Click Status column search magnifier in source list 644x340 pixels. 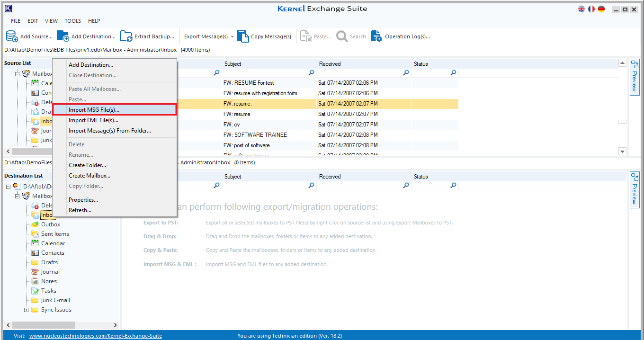pyautogui.click(x=453, y=73)
